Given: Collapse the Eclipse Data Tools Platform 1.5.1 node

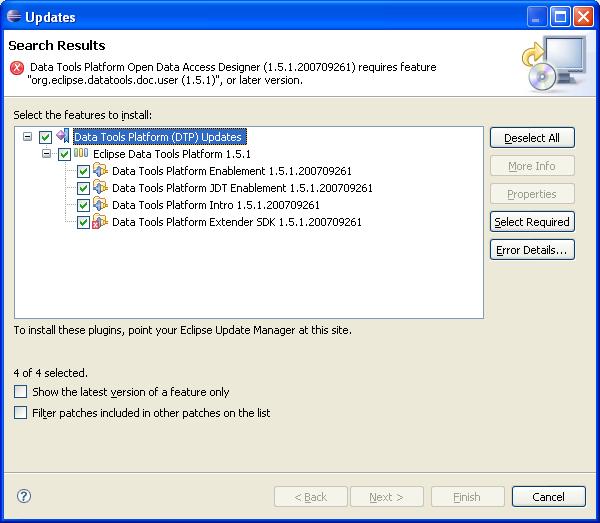Looking at the screenshot, I should 46,154.
